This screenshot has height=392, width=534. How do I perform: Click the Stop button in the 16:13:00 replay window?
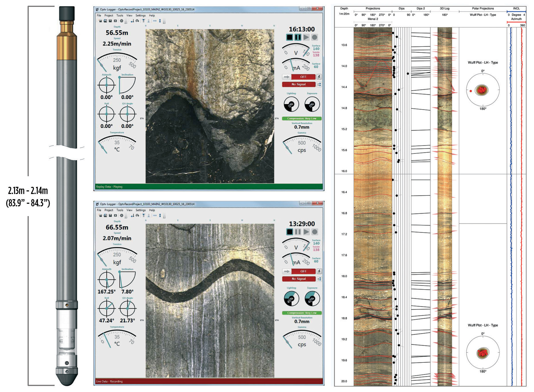pyautogui.click(x=290, y=37)
